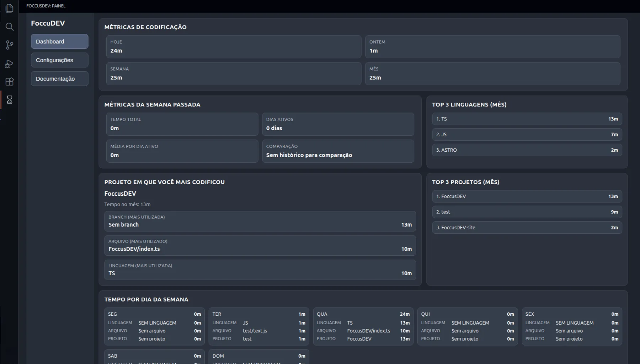This screenshot has height=364, width=640.
Task: Select the ONTEM metric card showing 1m
Action: coord(492,47)
